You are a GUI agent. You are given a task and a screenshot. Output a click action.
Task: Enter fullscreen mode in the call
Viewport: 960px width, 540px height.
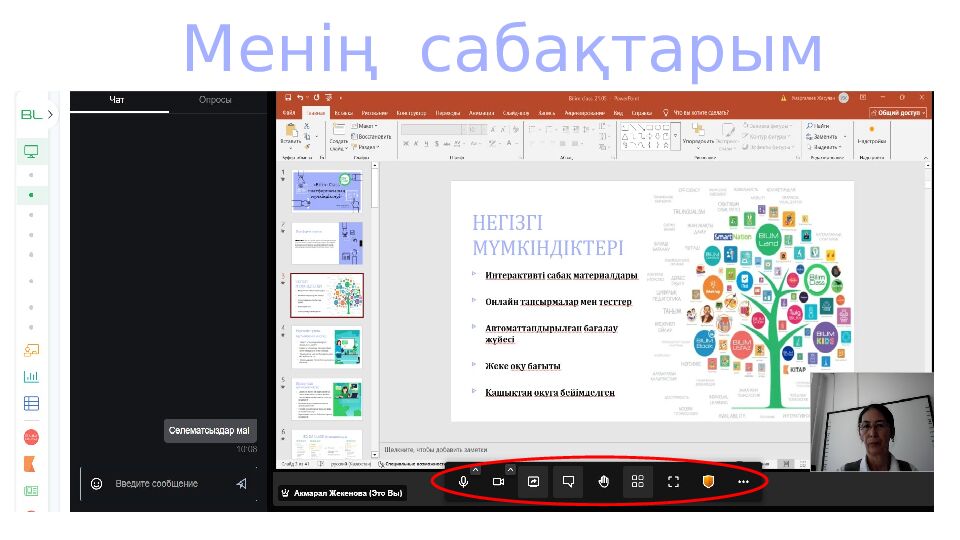click(673, 481)
